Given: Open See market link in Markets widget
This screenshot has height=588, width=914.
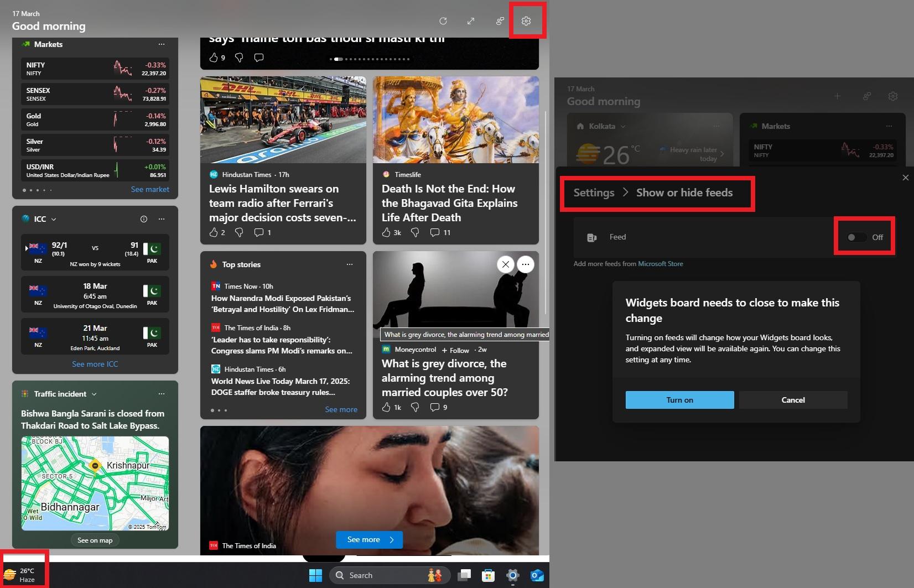Looking at the screenshot, I should point(149,189).
